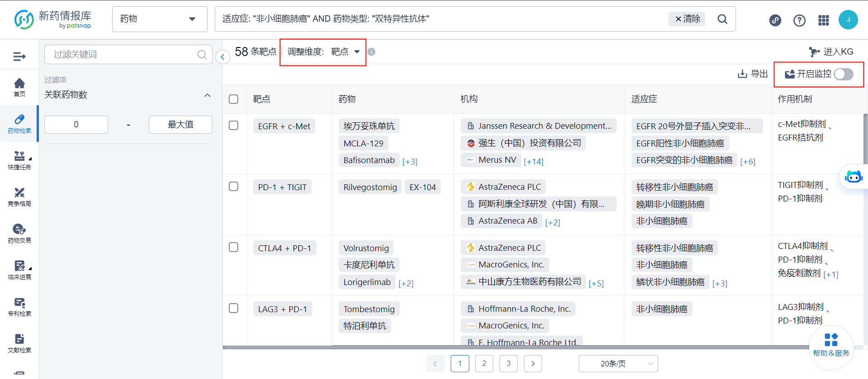
Task: Click the 导出 export button
Action: click(753, 74)
